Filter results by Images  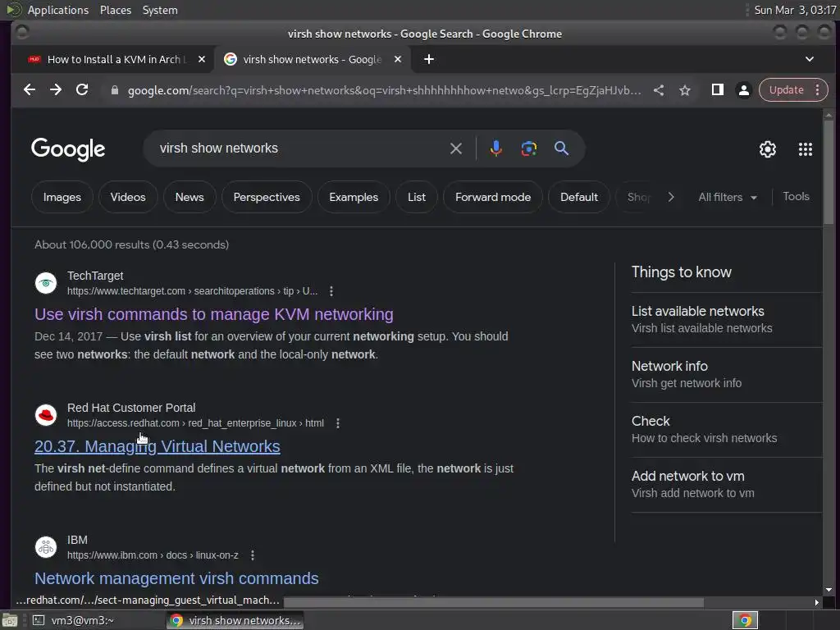[62, 197]
